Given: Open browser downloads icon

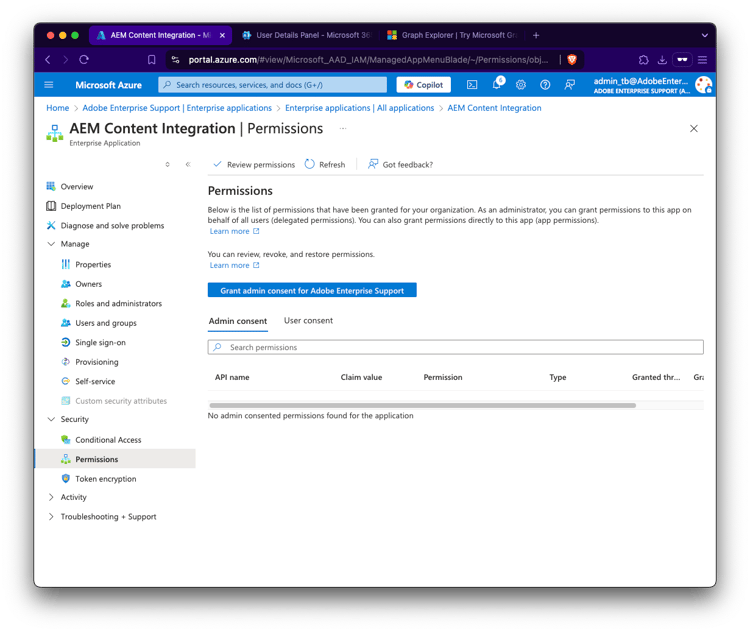Looking at the screenshot, I should (662, 59).
